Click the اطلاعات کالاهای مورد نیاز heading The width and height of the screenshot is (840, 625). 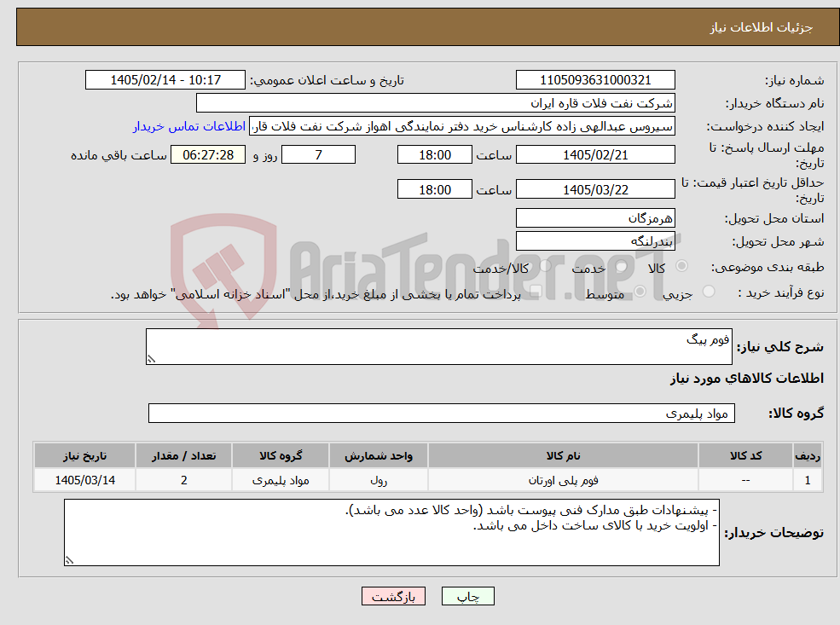(x=746, y=379)
